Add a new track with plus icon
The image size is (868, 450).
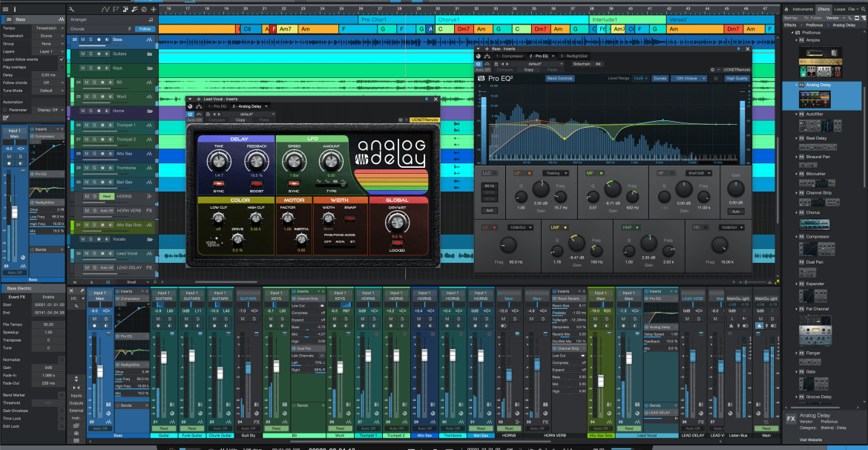pos(154,9)
